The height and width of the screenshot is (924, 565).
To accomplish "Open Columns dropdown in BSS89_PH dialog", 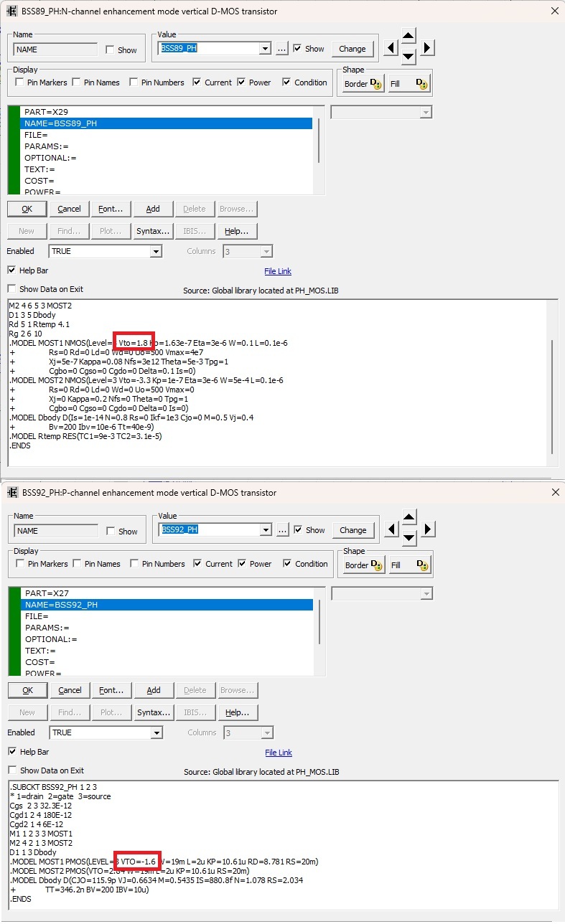I will point(267,252).
